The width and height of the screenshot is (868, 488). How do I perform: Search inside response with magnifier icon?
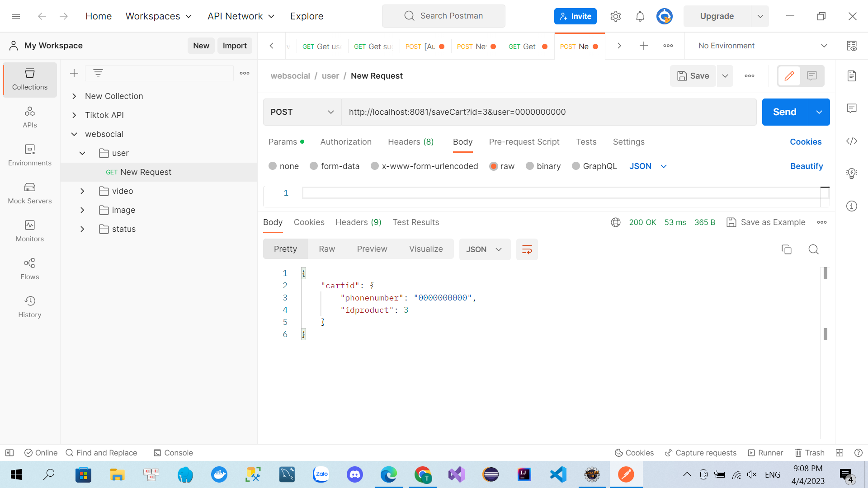(813, 249)
